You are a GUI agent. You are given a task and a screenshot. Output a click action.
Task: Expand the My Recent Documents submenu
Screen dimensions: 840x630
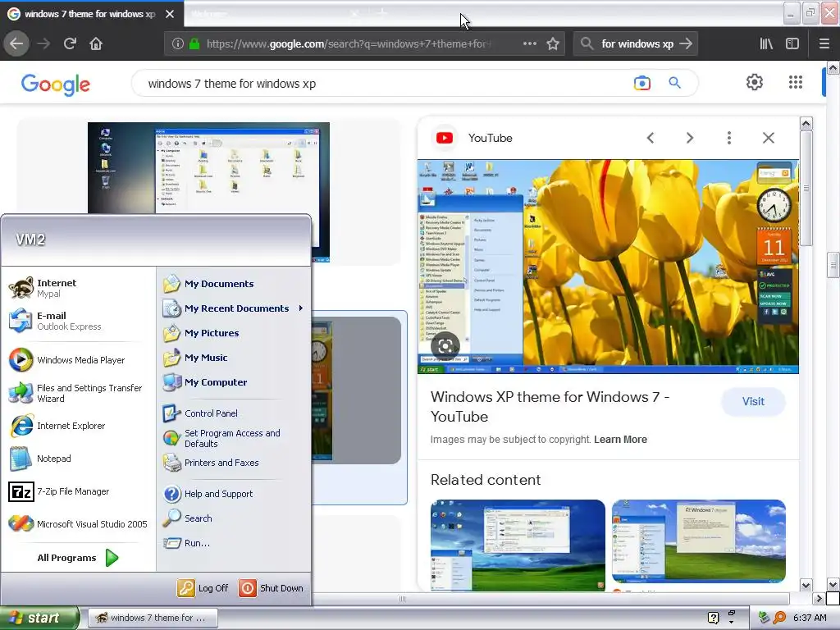[x=233, y=308]
